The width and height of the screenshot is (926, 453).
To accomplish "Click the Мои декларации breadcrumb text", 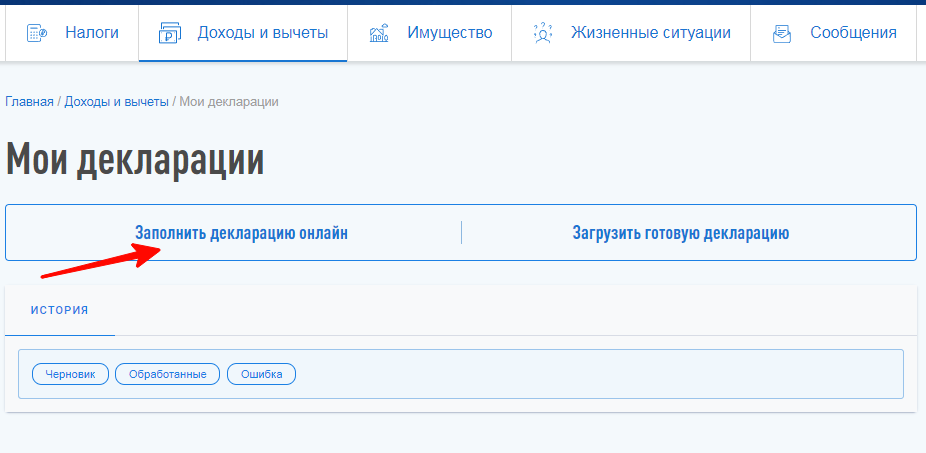I will click(228, 102).
